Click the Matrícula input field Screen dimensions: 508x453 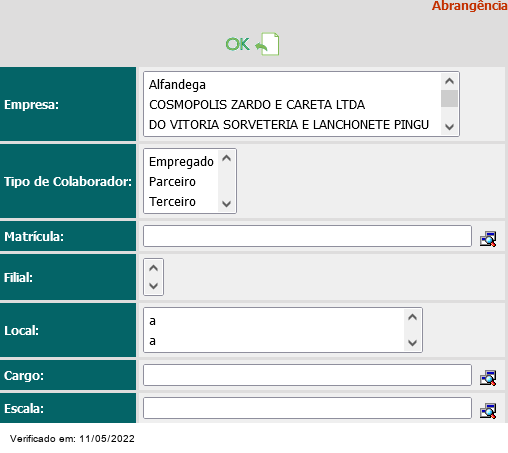pos(307,236)
